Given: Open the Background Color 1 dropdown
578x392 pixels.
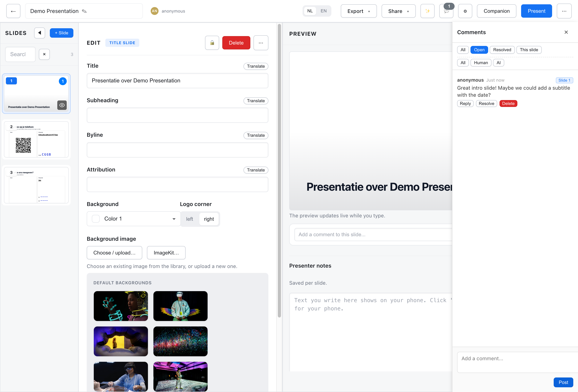Looking at the screenshot, I should (134, 219).
